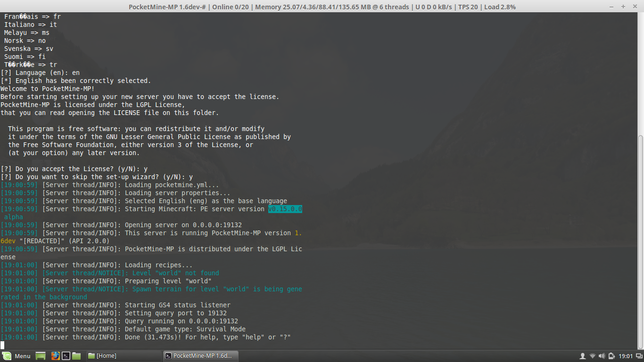Switch to the [Home] taskbar window
The height and width of the screenshot is (362, 644).
point(124,356)
